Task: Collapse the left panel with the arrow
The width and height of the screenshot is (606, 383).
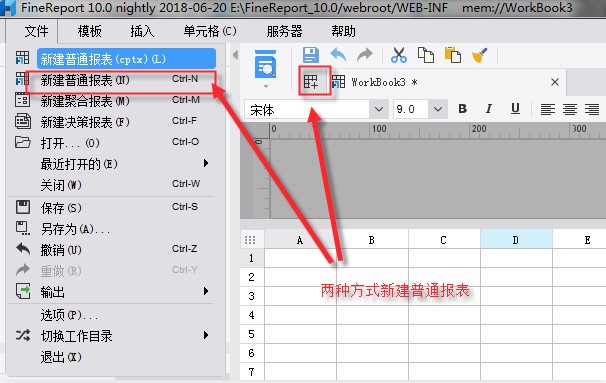Action: [235, 55]
